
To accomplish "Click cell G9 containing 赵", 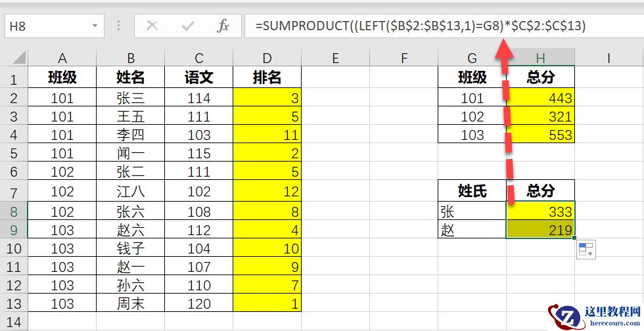I will coord(472,229).
